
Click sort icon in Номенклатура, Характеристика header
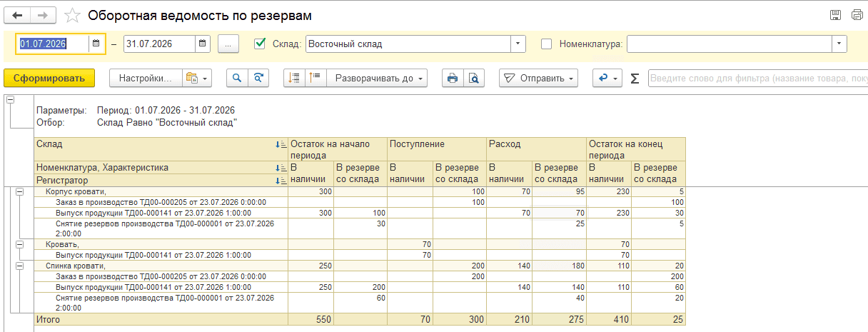pyautogui.click(x=281, y=168)
